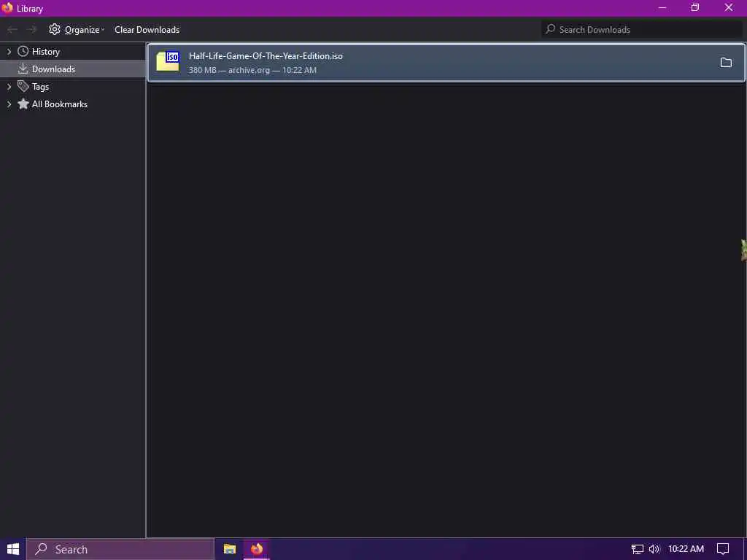Expand the Tags tree node
This screenshot has height=560, width=747.
(x=9, y=87)
